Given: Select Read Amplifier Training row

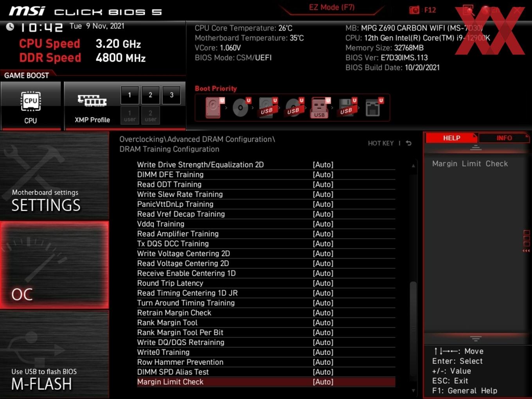Looking at the screenshot, I should click(x=266, y=234).
